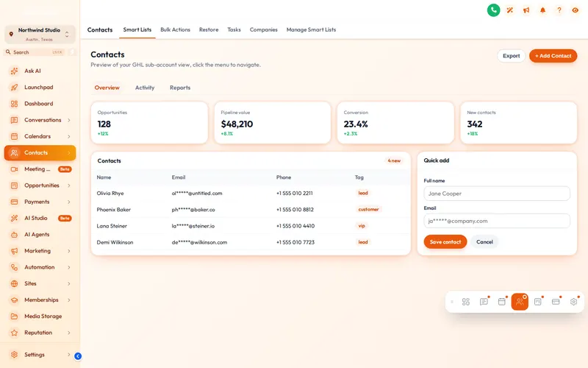Switch to the Smart Lists tab
Image resolution: width=588 pixels, height=368 pixels.
137,29
